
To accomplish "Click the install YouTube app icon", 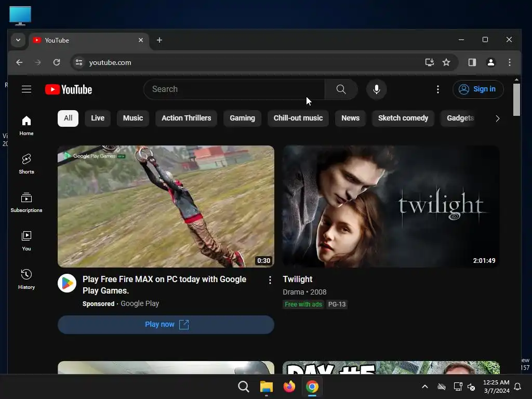I will click(430, 62).
